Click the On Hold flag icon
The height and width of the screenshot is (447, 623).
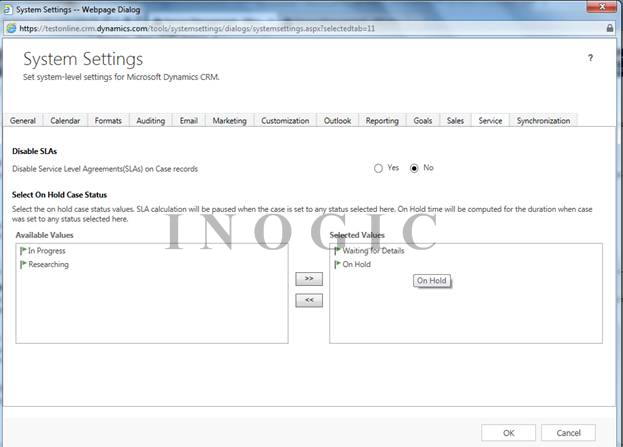(x=338, y=264)
